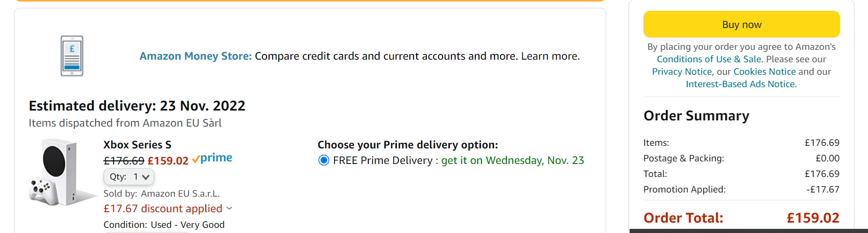Click the £159.02 discounted item price

pyautogui.click(x=168, y=161)
